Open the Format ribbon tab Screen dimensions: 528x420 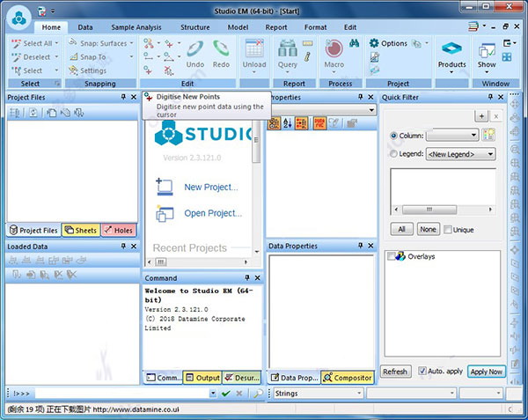click(315, 27)
